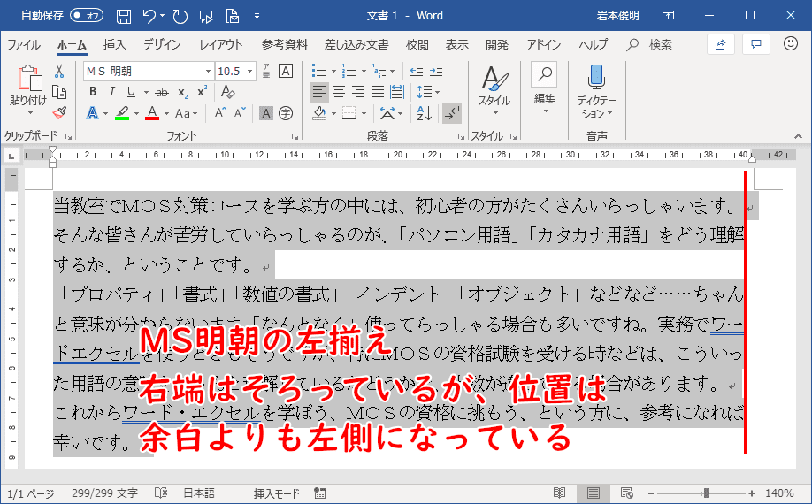Switch to Web Layout view
Viewport: 812px width, 504px height.
pos(626,493)
